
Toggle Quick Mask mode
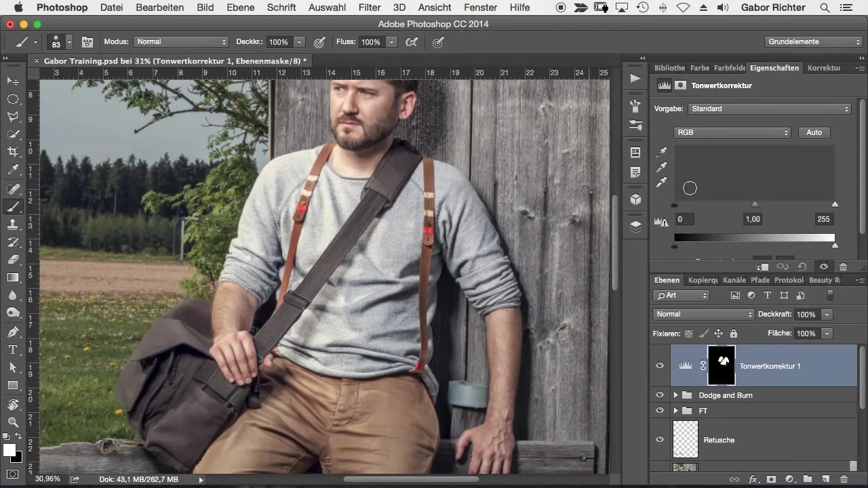[x=13, y=474]
